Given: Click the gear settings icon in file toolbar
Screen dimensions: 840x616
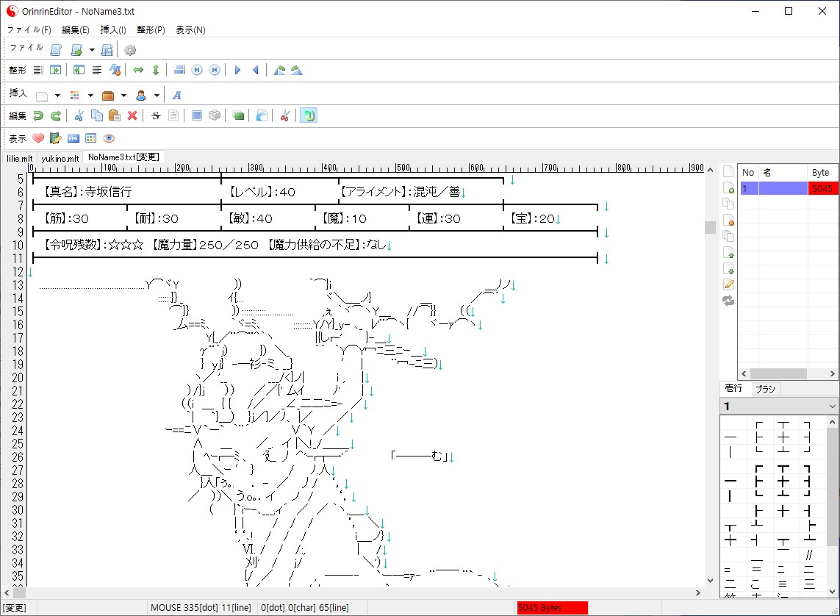Looking at the screenshot, I should tap(130, 50).
